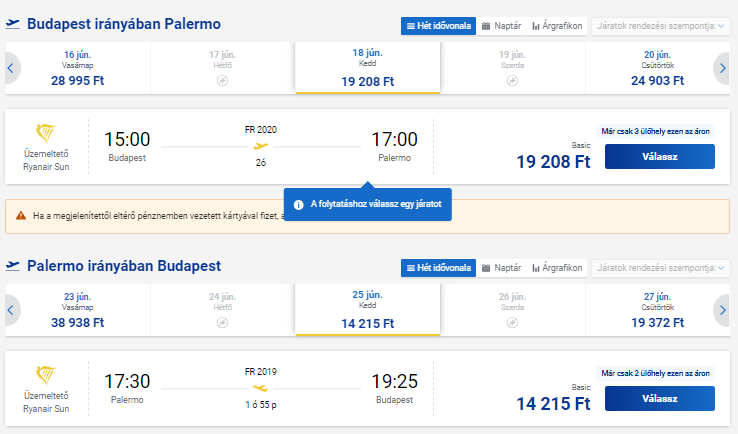
Task: Click the info icon in blue tooltip
Action: click(x=298, y=205)
